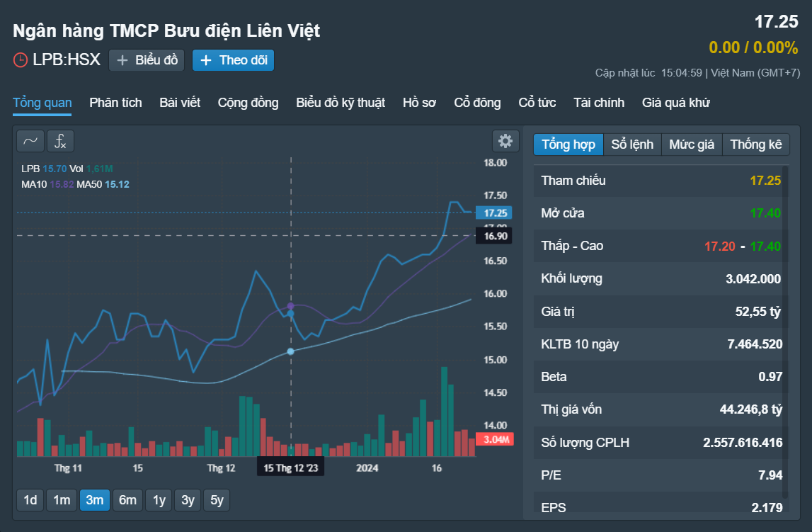812x532 pixels.
Task: Click the Biểu đồ button
Action: point(147,60)
